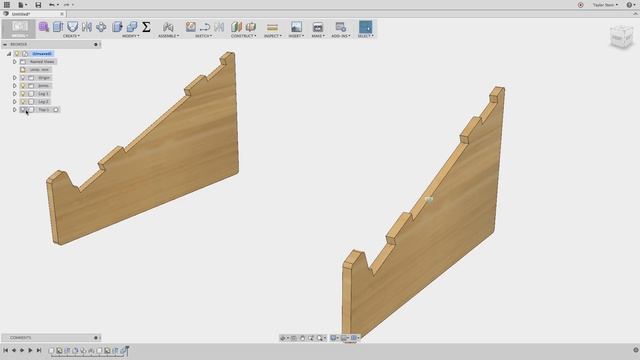Select the sketch icon in Sketch group

coord(191,27)
